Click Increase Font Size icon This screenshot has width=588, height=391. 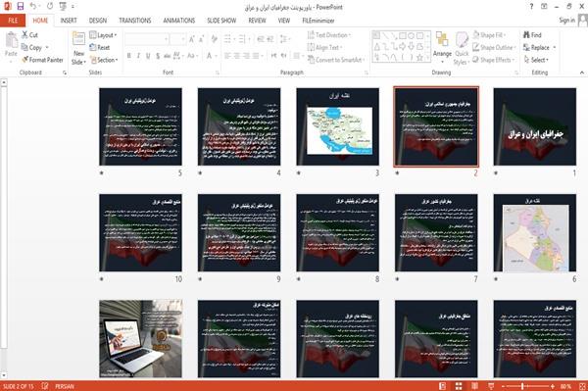(192, 39)
